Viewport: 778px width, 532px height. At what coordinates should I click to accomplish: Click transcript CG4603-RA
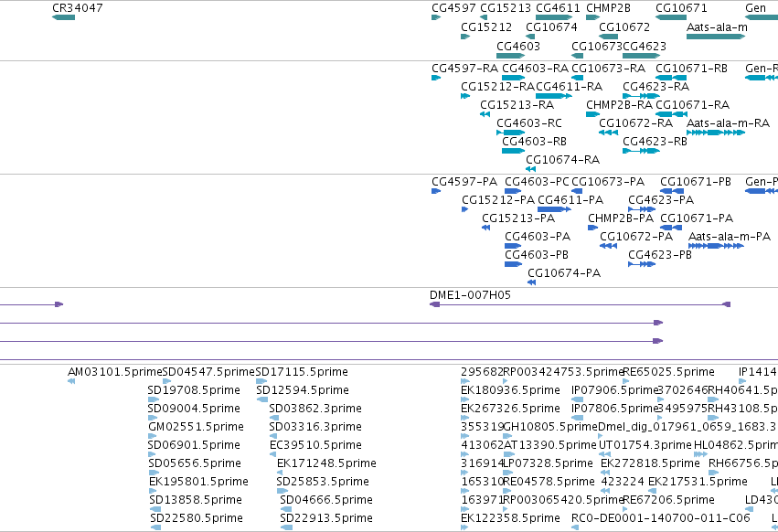click(514, 78)
